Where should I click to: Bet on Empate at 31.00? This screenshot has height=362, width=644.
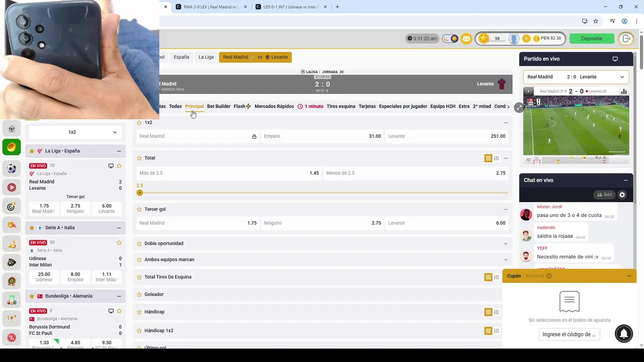tap(323, 136)
